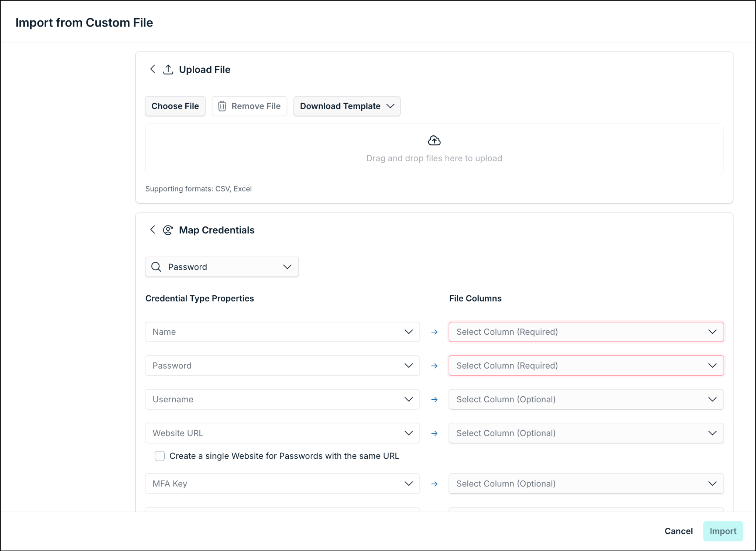The height and width of the screenshot is (551, 756).
Task: Select optional file column for MFA Key
Action: tap(586, 483)
